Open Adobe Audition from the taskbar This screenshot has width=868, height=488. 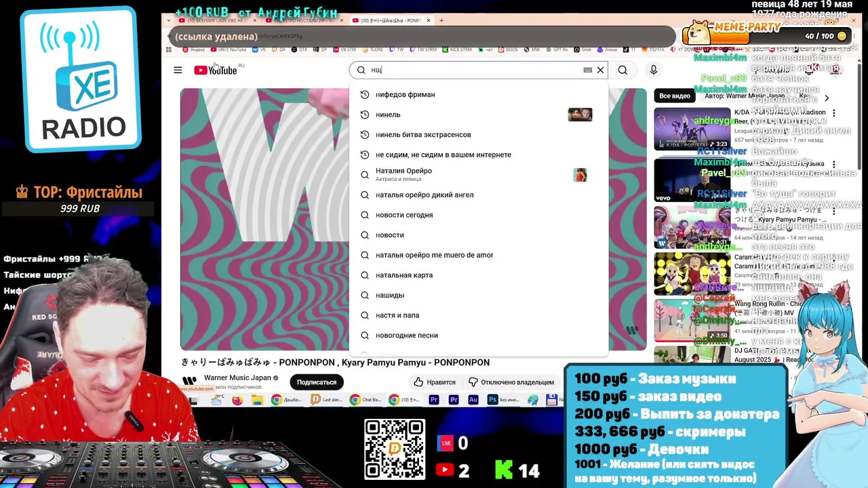tap(473, 400)
